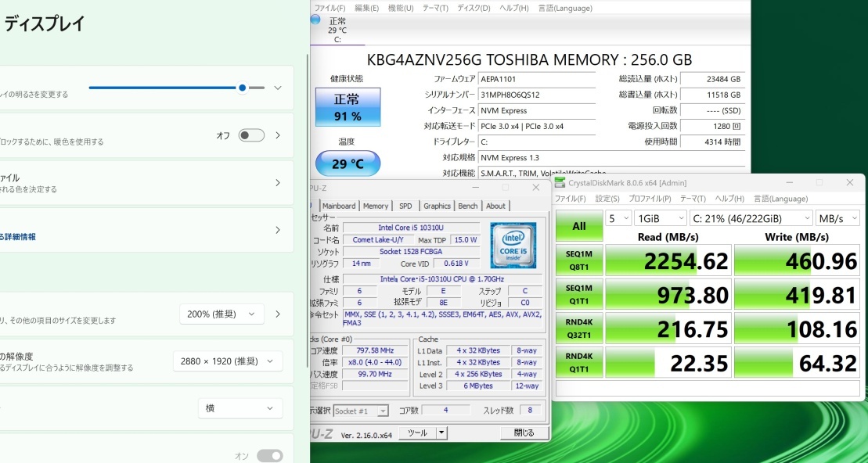Image resolution: width=868 pixels, height=463 pixels.
Task: Select the C: drive status icon in CrystalDiskInfo
Action: coord(336,25)
